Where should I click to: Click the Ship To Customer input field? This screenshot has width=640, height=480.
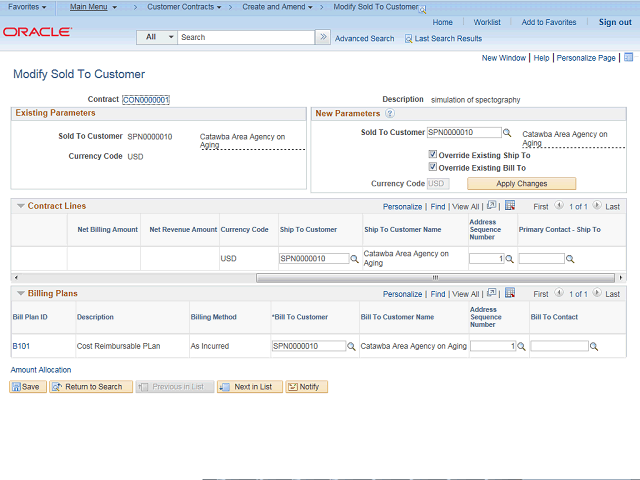pos(314,258)
